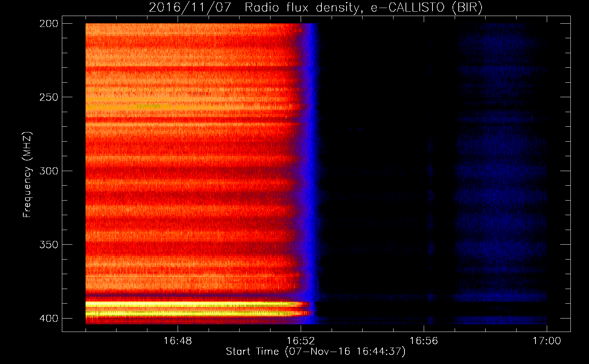Click the 200 frequency tick label
This screenshot has width=589, height=364.
tap(49, 24)
